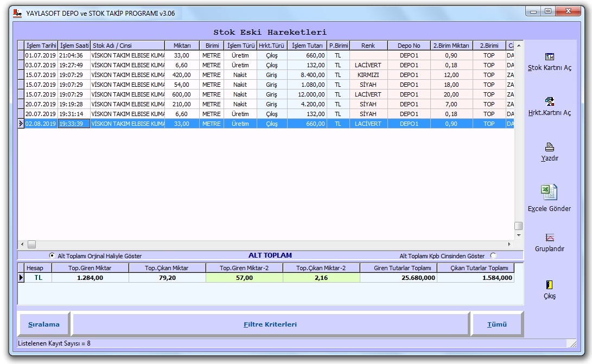Screen dimensions: 592x364
Task: Select Alt Toplamı Orjinal Haliyle Göster radio
Action: [x=52, y=256]
